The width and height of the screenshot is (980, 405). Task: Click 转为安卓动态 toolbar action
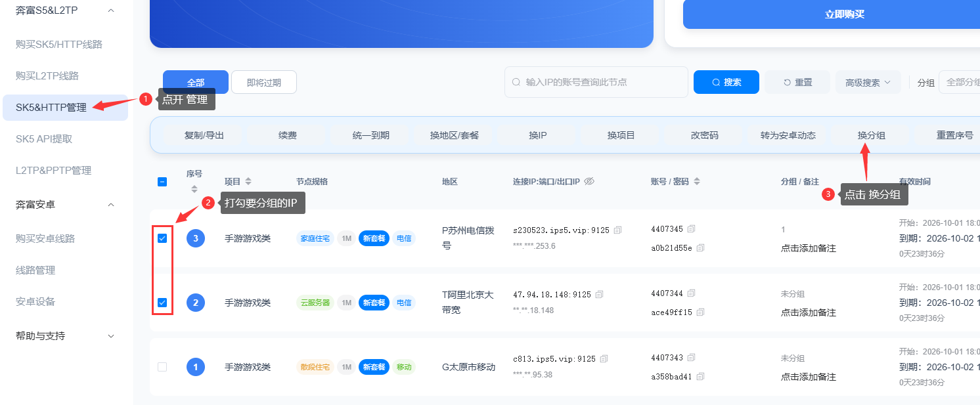point(788,135)
